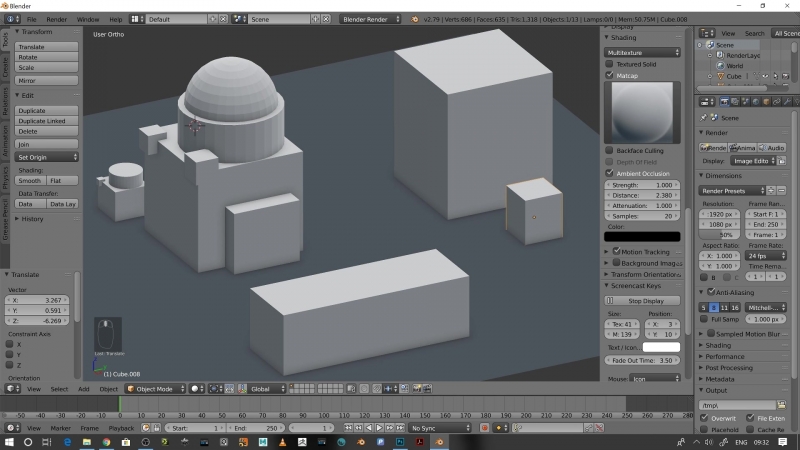Open the timeline editor type selector
Screen dimensions: 800x450
point(13,428)
